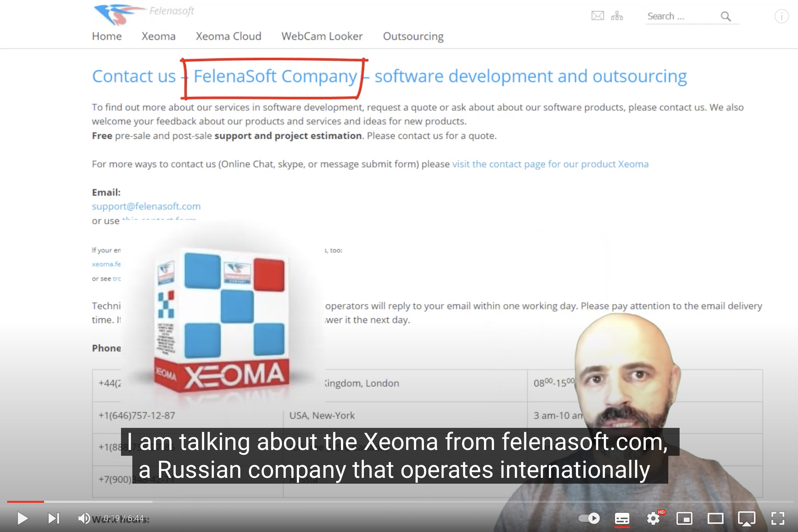This screenshot has height=532, width=798.
Task: Enter fullscreen mode
Action: (x=778, y=518)
